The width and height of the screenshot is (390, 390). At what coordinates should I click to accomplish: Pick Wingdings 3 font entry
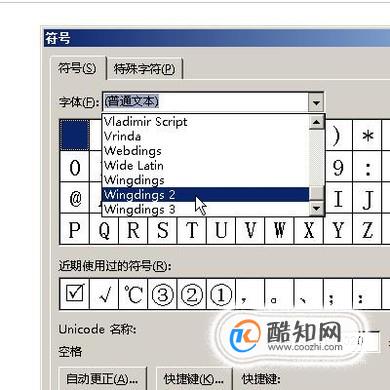point(205,209)
